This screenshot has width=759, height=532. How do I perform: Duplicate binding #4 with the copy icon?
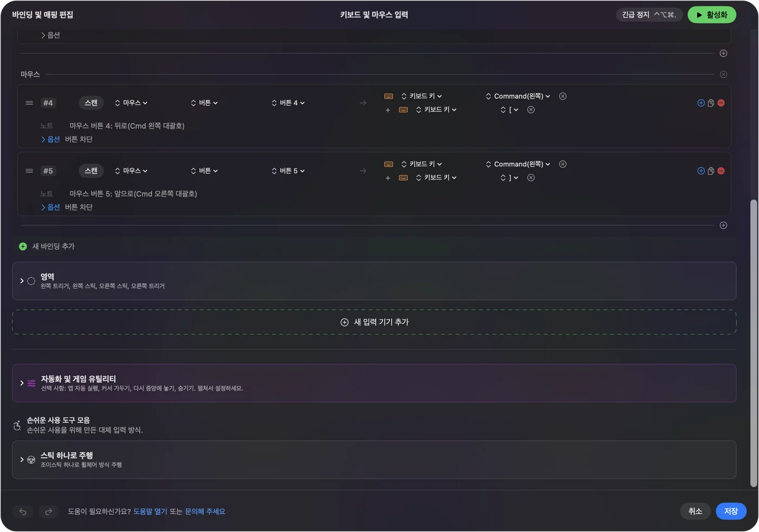(x=711, y=103)
